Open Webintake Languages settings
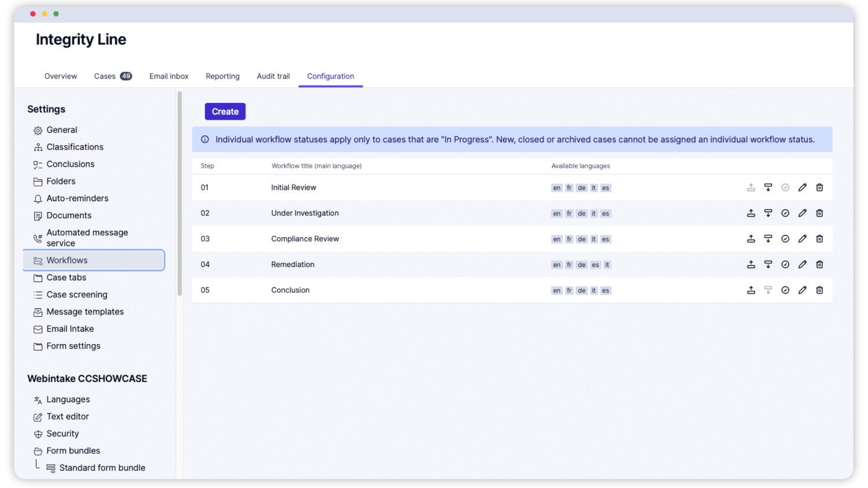 point(68,400)
